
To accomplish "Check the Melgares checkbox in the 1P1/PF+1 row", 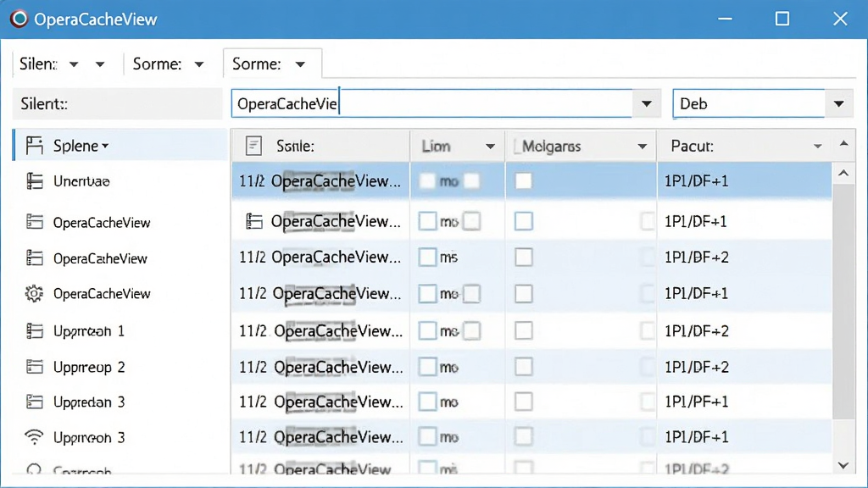I will [x=523, y=402].
